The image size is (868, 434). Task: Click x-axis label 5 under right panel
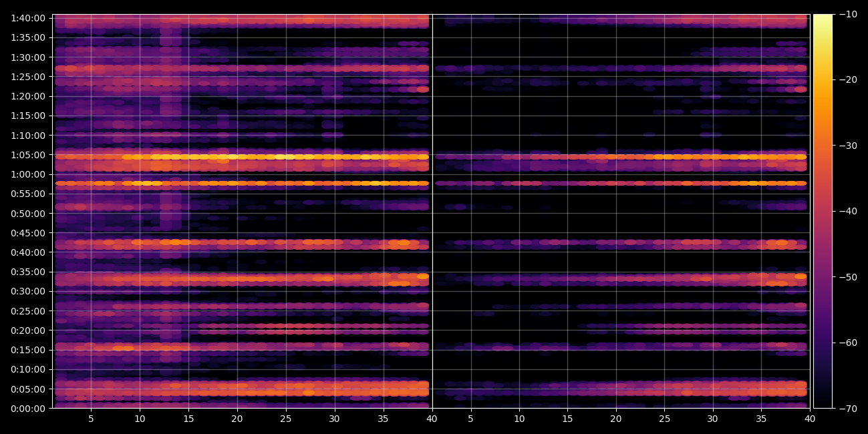point(470,419)
